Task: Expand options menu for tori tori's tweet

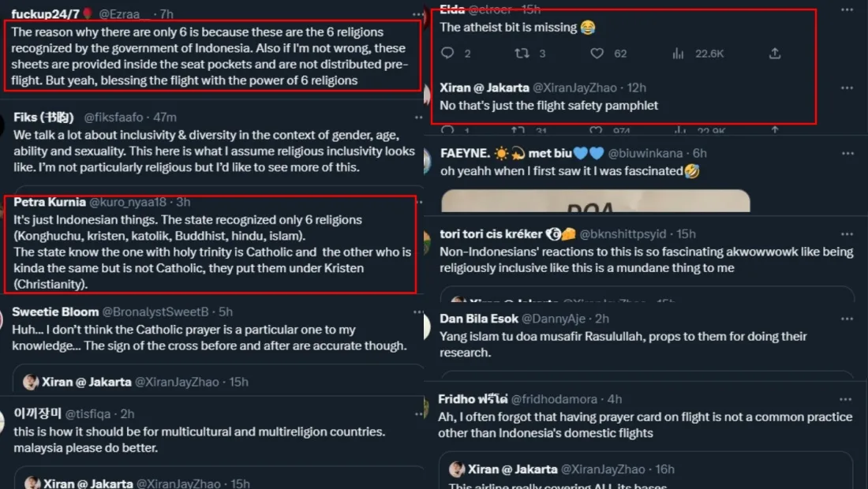Action: (x=847, y=234)
